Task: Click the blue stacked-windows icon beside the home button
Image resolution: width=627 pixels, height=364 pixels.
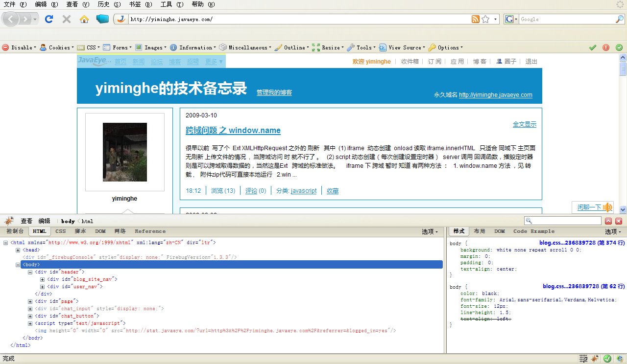Action: 102,19
